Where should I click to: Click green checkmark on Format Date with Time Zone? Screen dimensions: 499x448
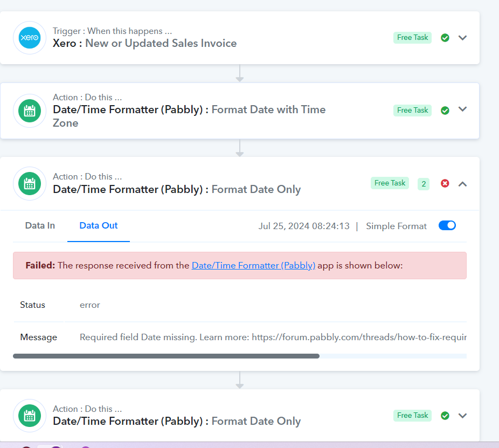point(445,110)
